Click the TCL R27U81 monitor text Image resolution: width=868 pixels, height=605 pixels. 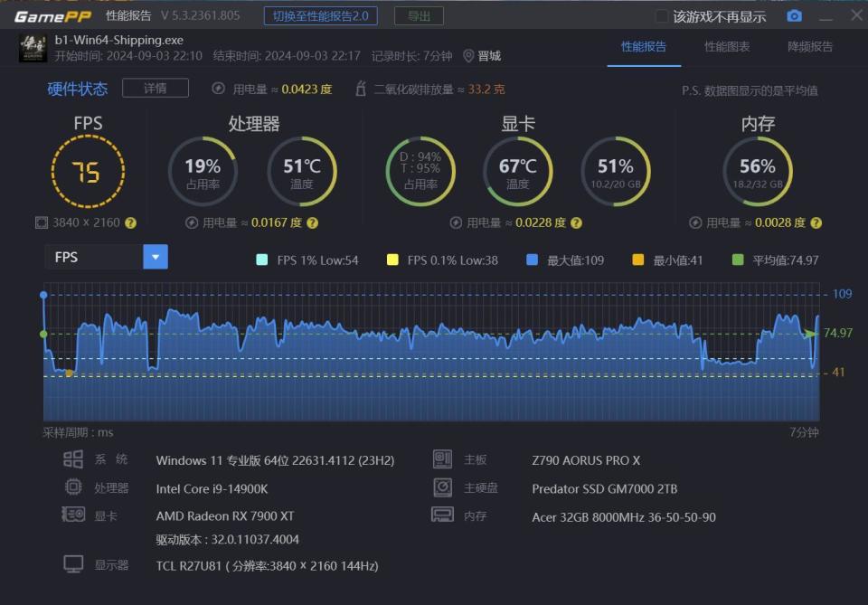(267, 566)
